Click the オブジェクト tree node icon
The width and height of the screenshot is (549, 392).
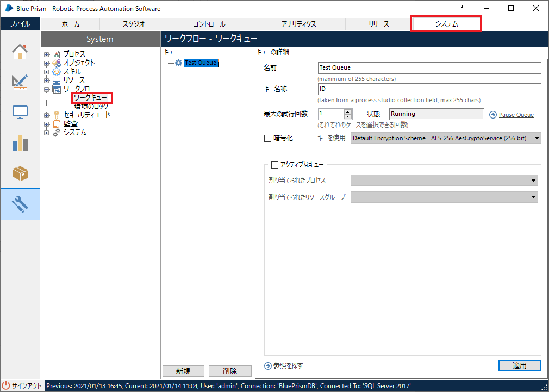(57, 63)
